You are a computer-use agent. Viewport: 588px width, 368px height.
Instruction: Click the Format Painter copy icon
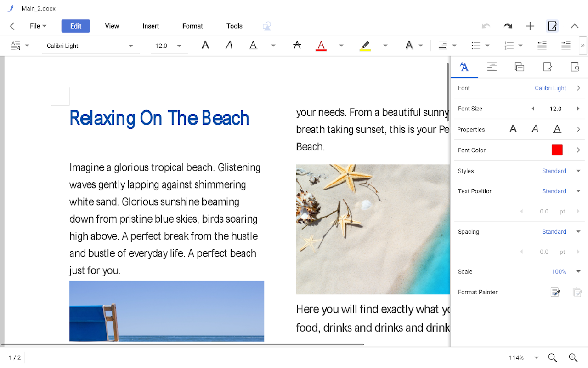[555, 292]
